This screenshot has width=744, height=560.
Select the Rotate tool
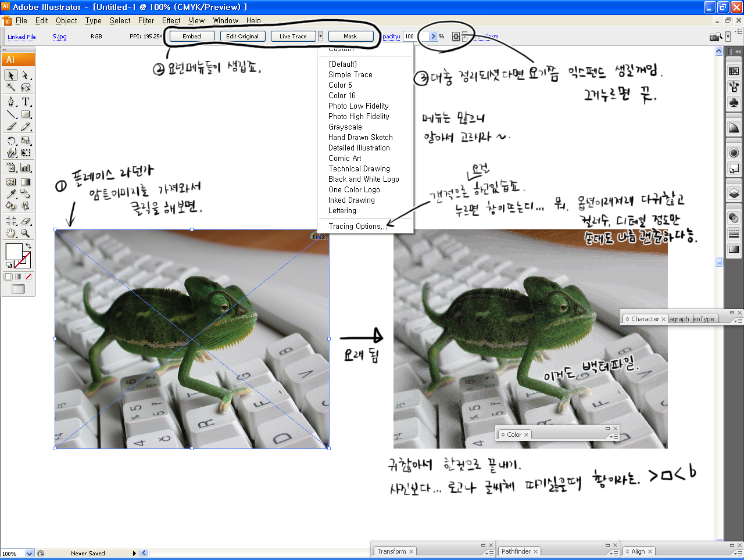coord(11,141)
